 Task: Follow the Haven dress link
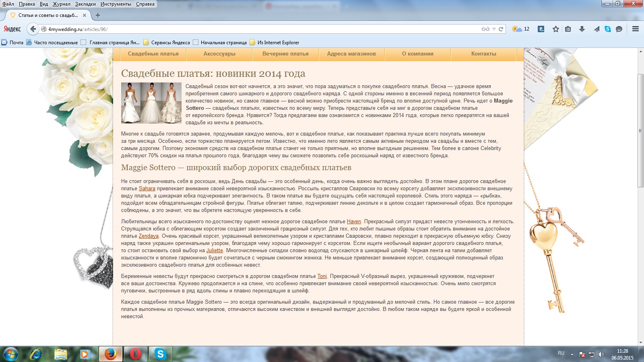click(x=354, y=222)
